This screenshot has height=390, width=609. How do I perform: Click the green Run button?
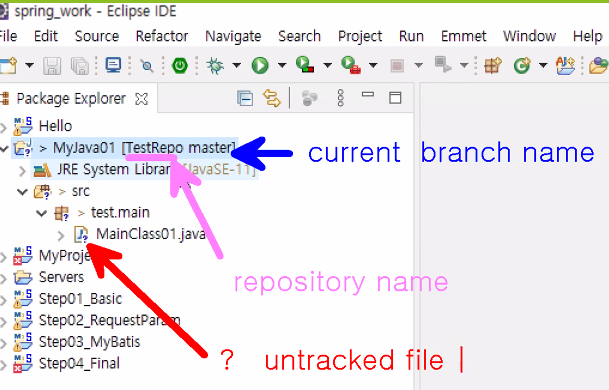tap(260, 65)
